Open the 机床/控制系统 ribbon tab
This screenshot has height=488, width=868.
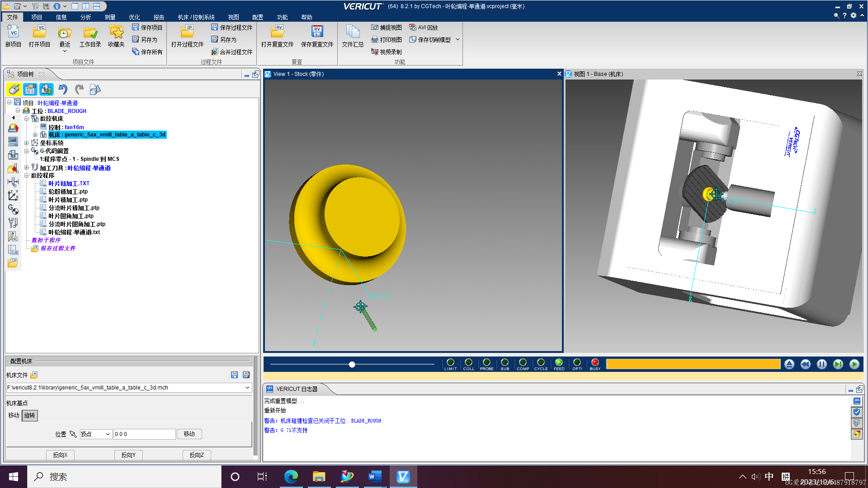[x=196, y=17]
